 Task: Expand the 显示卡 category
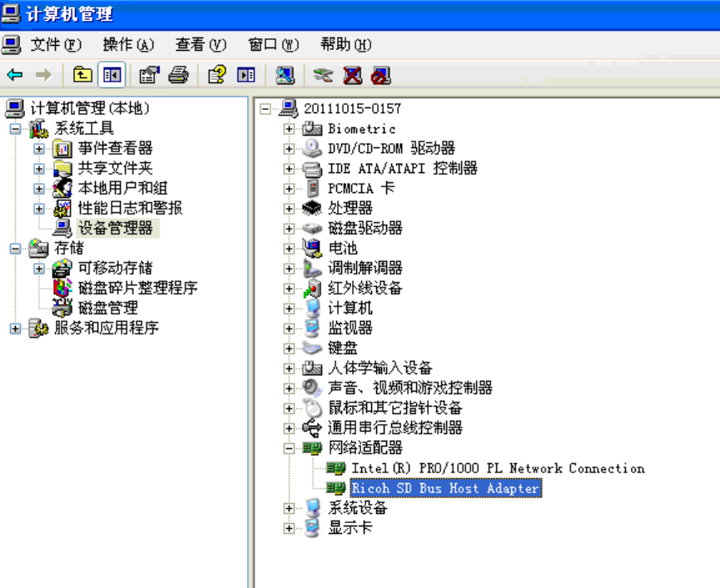[289, 528]
